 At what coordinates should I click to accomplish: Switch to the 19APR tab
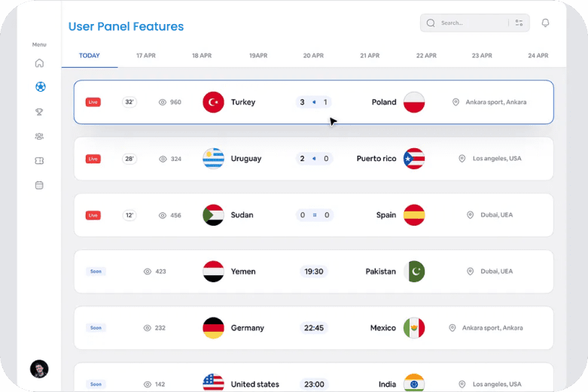tap(258, 56)
